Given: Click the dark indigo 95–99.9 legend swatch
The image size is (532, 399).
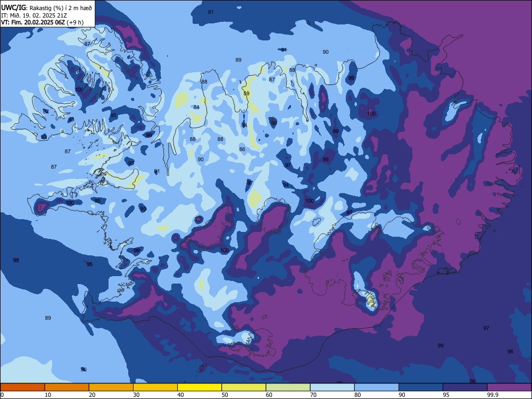Looking at the screenshot, I should (465, 387).
